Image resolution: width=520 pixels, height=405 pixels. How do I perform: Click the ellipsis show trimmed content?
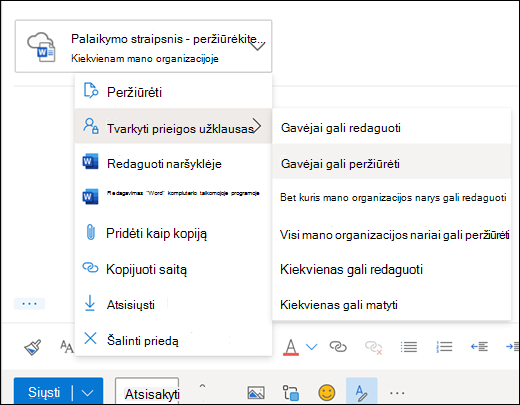[x=29, y=304]
